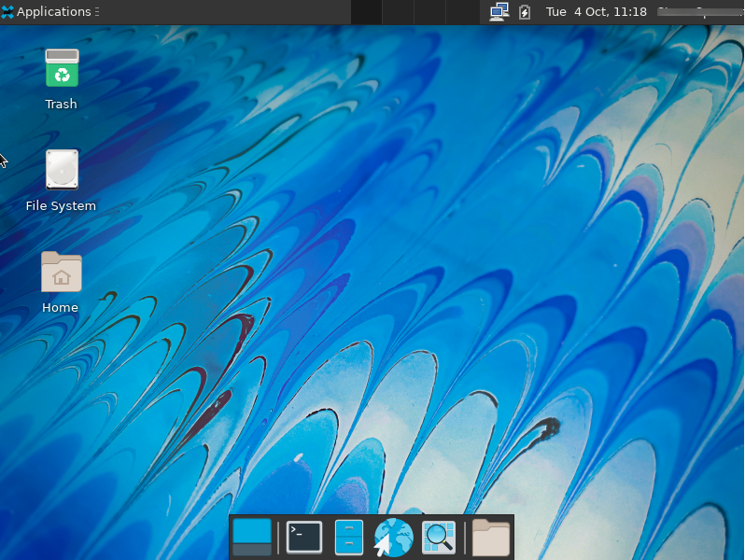This screenshot has height=560, width=745.
Task: Open the folder shortcut in the dock
Action: point(490,538)
